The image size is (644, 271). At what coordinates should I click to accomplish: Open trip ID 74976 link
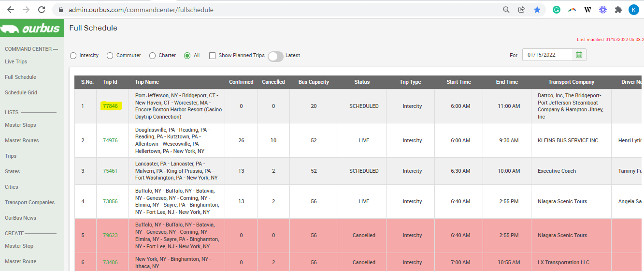tap(110, 140)
